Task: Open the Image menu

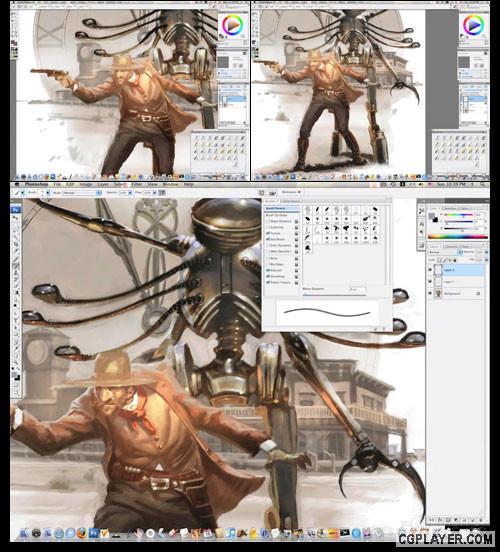Action: pyautogui.click(x=86, y=184)
